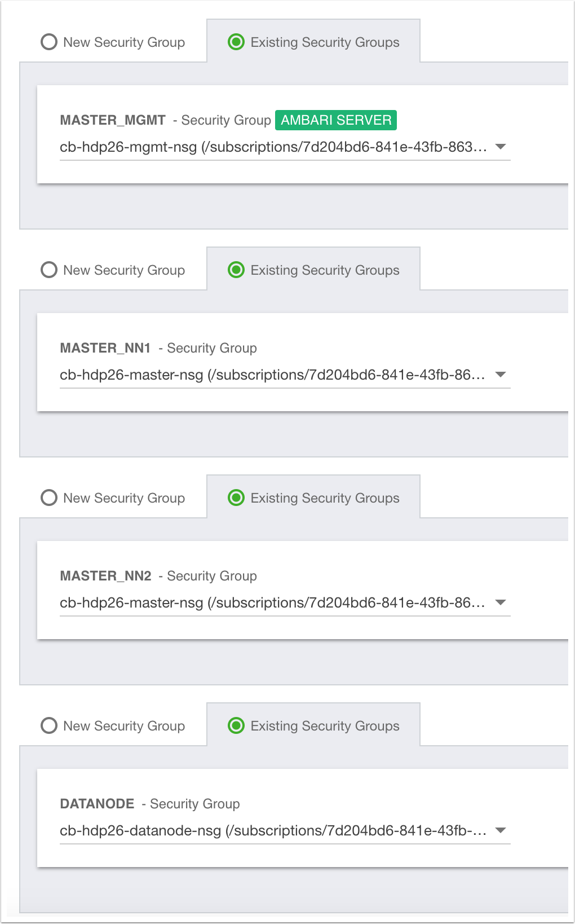Click the empty radio circle beside top New Security Group
The height and width of the screenshot is (924, 575).
coord(48,42)
